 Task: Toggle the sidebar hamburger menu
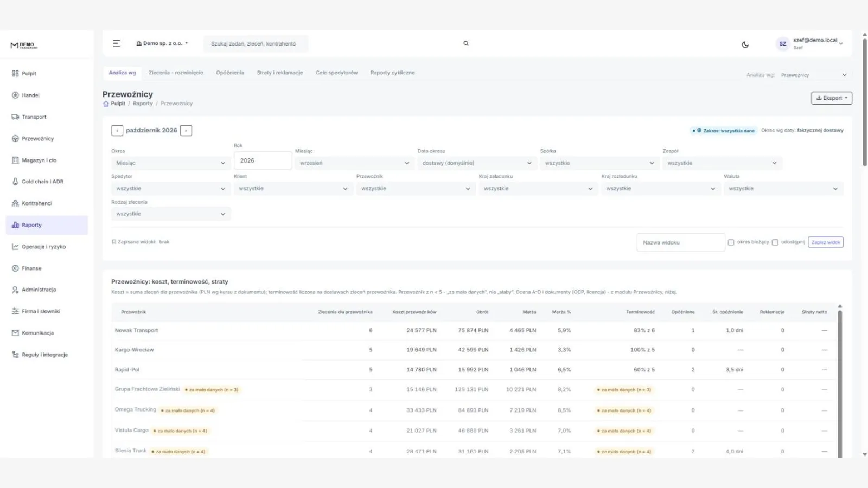coord(117,43)
